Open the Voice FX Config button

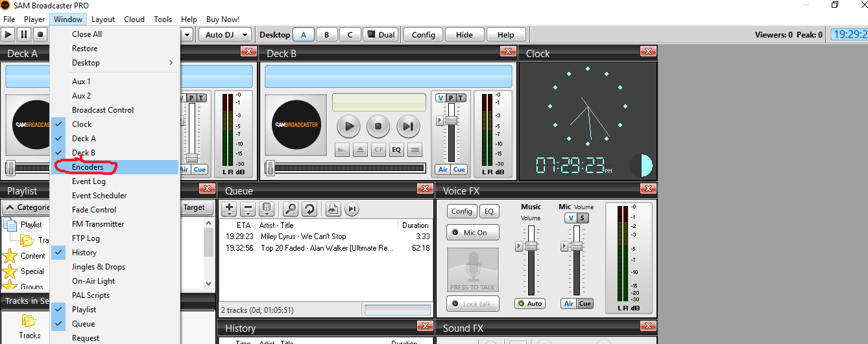pos(462,211)
